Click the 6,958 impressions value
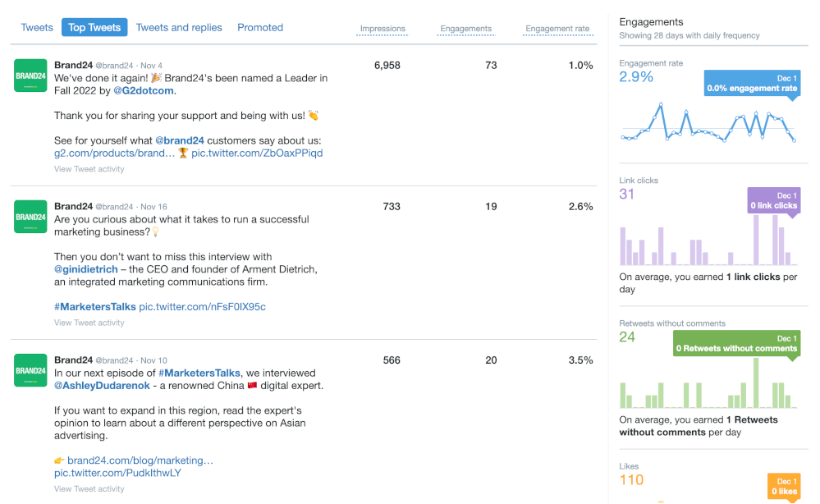This screenshot has height=504, width=820. point(387,66)
